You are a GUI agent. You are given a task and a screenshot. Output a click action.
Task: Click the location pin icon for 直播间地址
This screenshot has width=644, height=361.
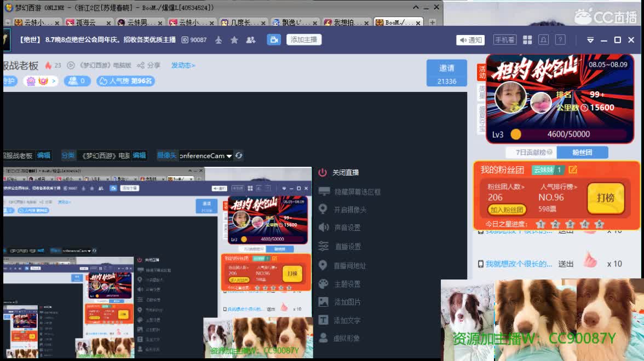[x=323, y=265]
